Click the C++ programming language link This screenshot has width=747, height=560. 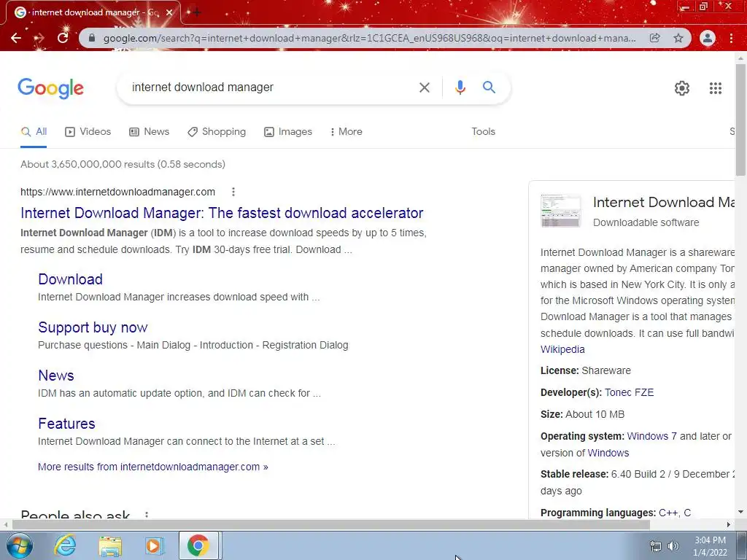click(668, 513)
